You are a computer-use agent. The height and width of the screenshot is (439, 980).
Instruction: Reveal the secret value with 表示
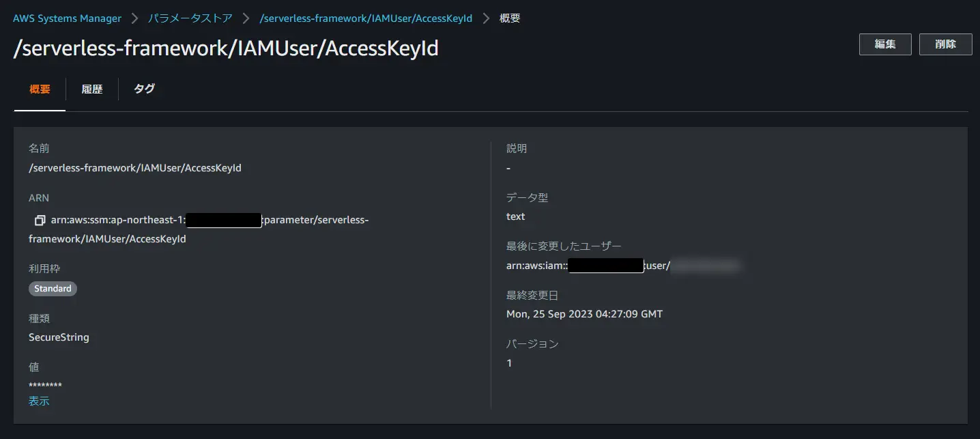coord(39,401)
